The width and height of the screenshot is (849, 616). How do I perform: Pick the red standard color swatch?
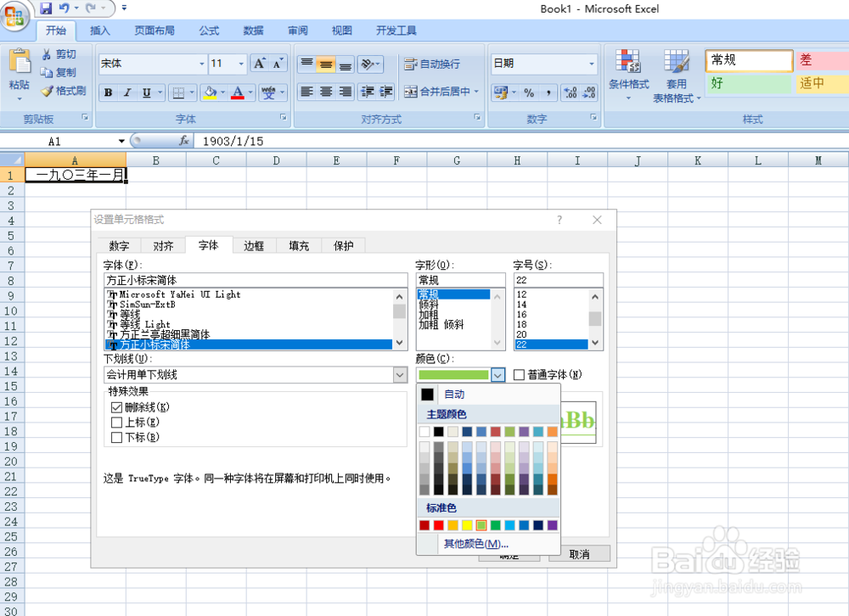439,525
